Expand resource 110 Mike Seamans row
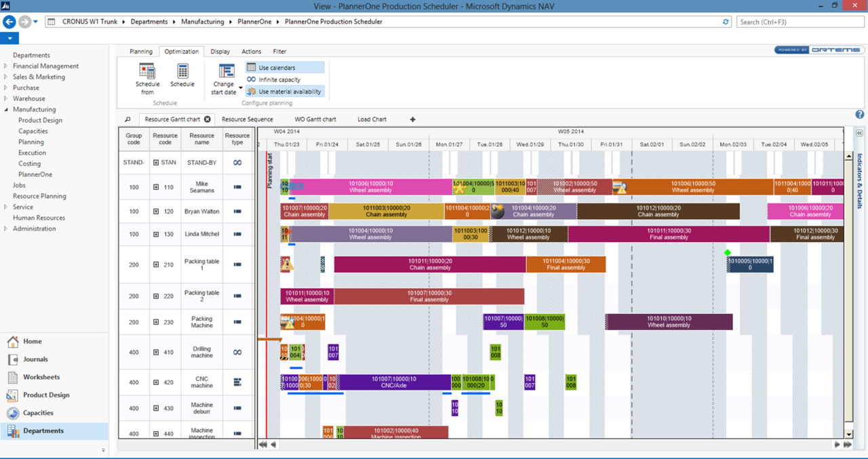This screenshot has width=868, height=459. 156,186
